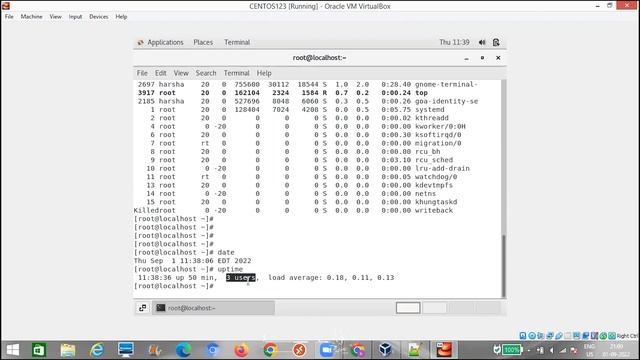The height and width of the screenshot is (360, 640).
Task: Open the VirtualBox Manager cube taskbar icon
Action: tap(385, 350)
